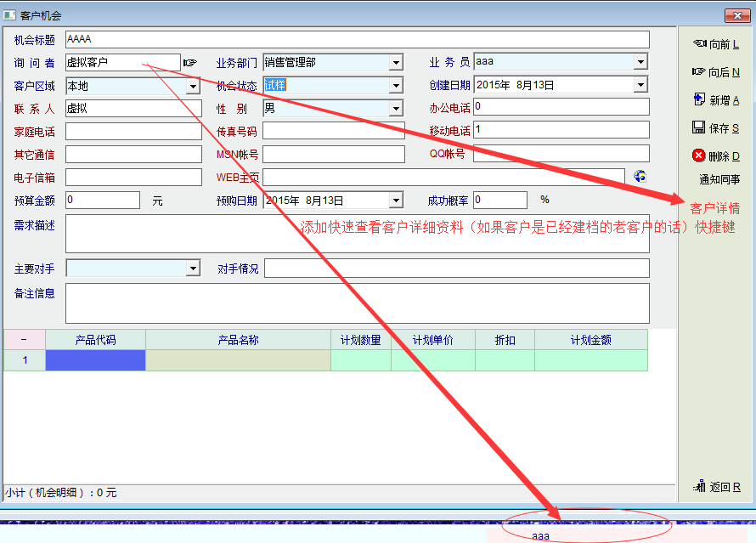Click the pointing hand lookup icon beside 询问者
The height and width of the screenshot is (543, 756).
coord(189,63)
